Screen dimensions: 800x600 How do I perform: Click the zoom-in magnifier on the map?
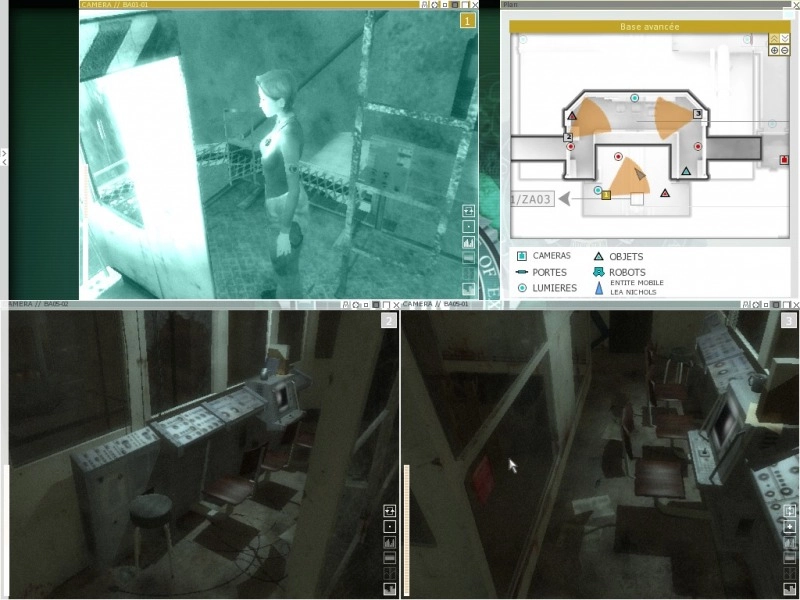pos(774,50)
